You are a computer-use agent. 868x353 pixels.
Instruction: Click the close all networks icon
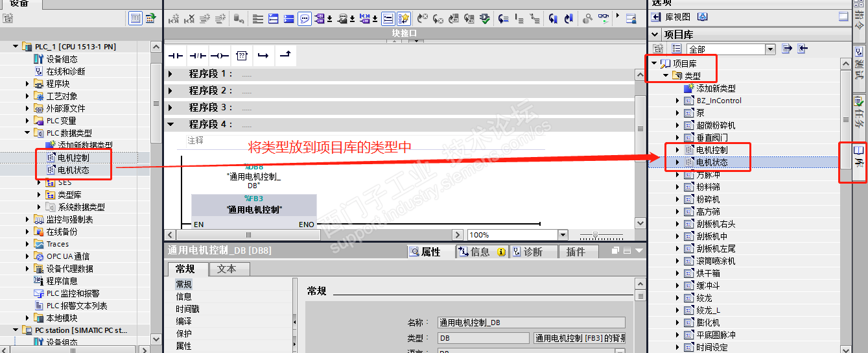[x=289, y=19]
